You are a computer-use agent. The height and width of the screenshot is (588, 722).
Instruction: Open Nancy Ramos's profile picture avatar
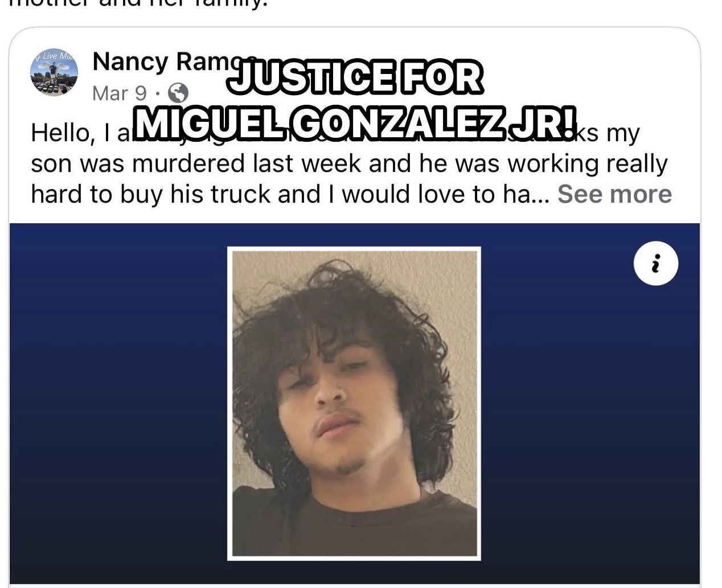54,72
